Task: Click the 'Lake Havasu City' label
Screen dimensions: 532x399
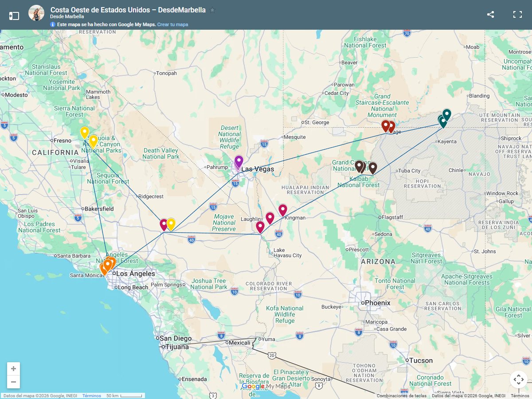Action: coord(287,253)
